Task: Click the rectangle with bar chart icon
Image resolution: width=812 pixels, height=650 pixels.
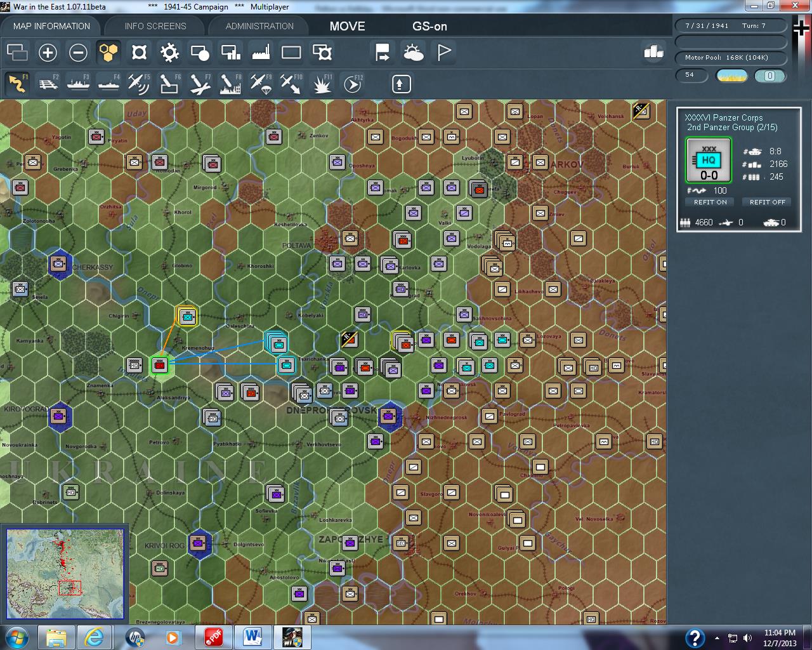Action: (x=230, y=53)
